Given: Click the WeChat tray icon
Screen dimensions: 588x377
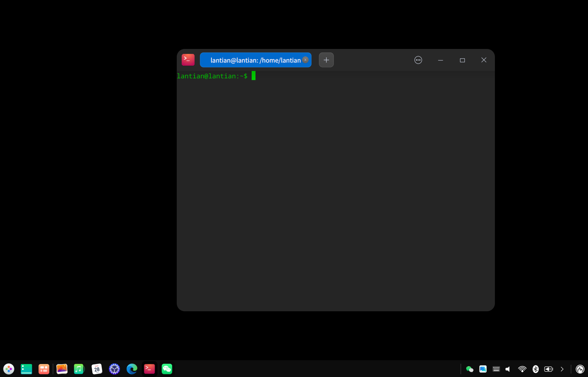Looking at the screenshot, I should (470, 369).
